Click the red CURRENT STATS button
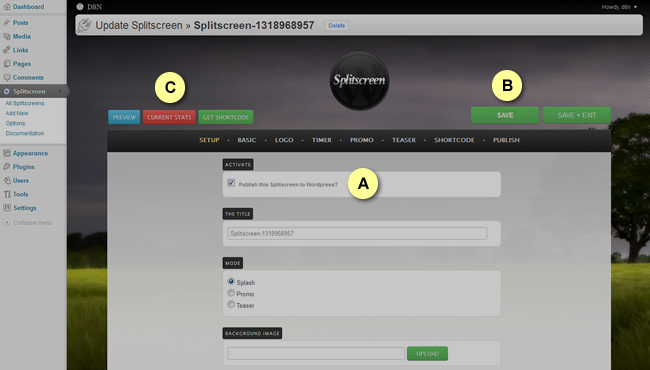Image resolution: width=650 pixels, height=370 pixels. pyautogui.click(x=169, y=117)
